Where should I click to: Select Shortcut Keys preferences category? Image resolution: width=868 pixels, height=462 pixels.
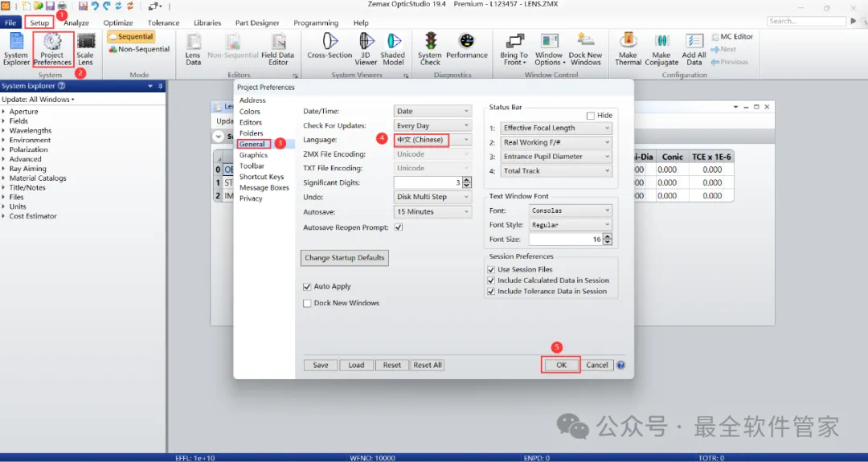point(261,177)
